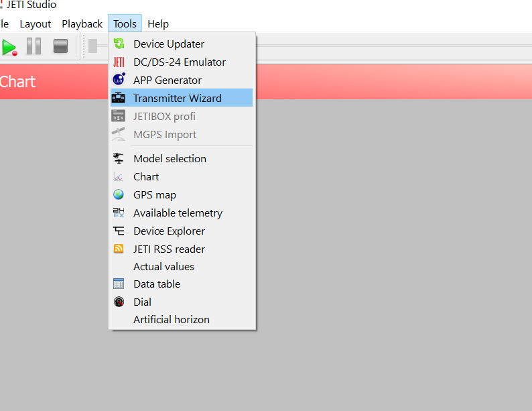Click the playback position slider handle

[x=92, y=46]
